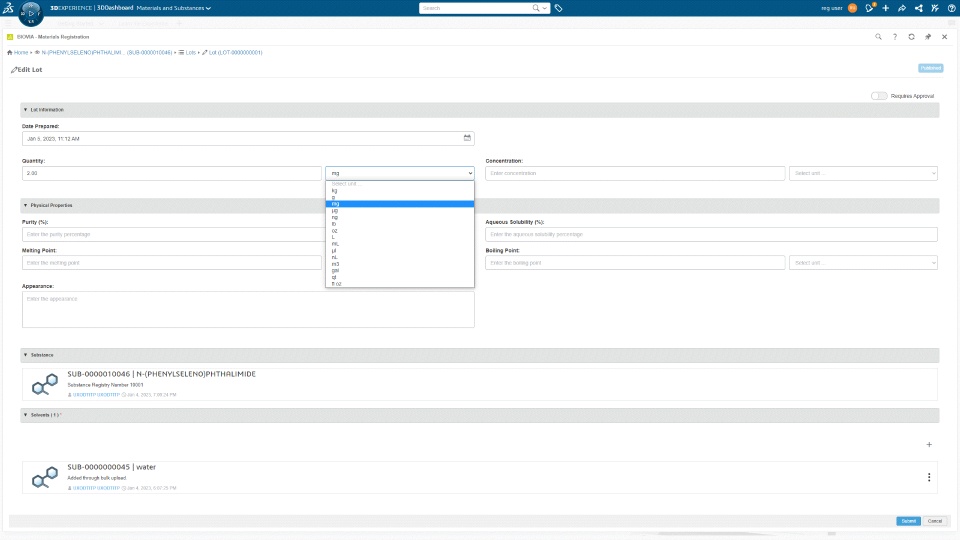The width and height of the screenshot is (960, 540).
Task: Click the Aqueous Solubility (%) input field
Action: (x=711, y=234)
